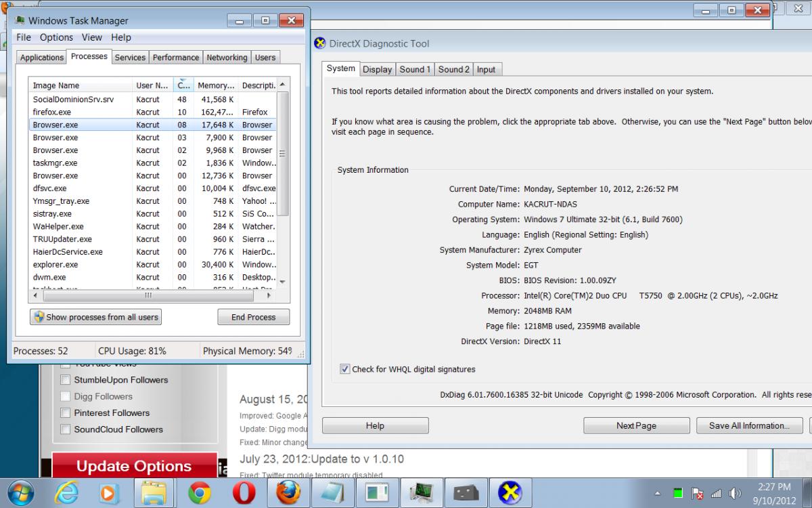Click Task Manager title bar icon

20,20
